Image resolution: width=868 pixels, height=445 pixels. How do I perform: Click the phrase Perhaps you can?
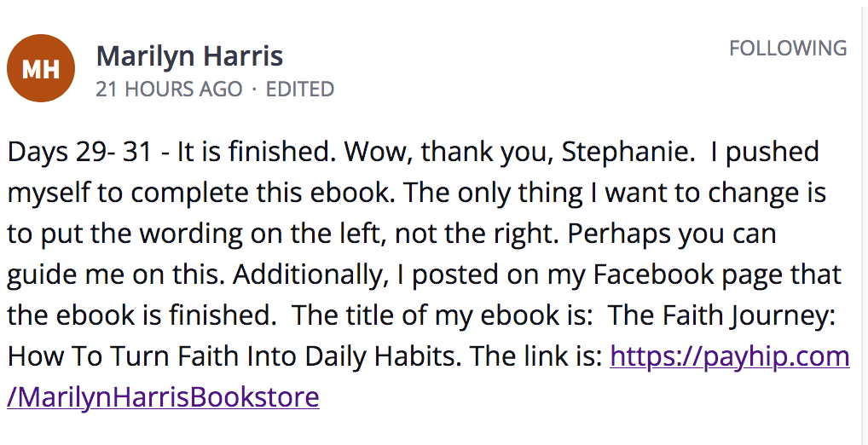pos(672,234)
